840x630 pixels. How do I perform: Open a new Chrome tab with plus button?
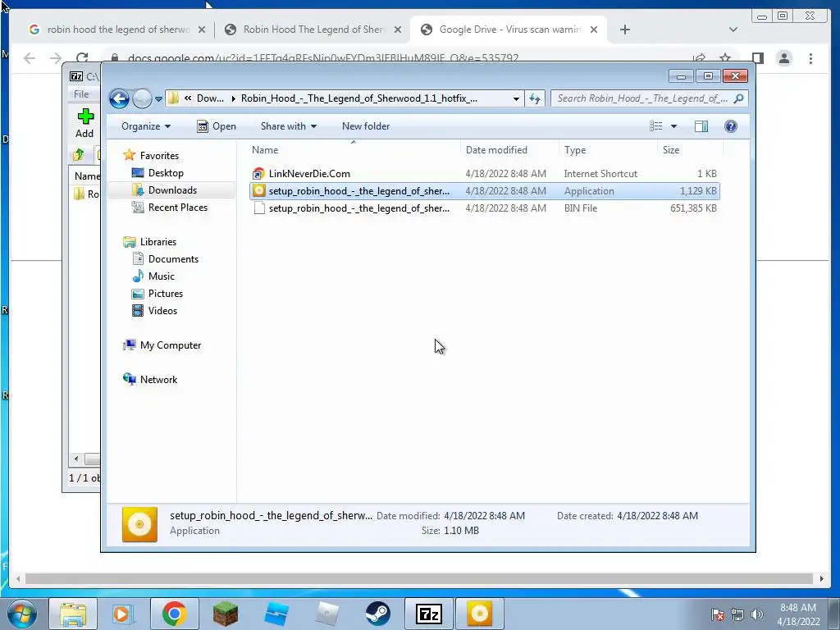[624, 30]
